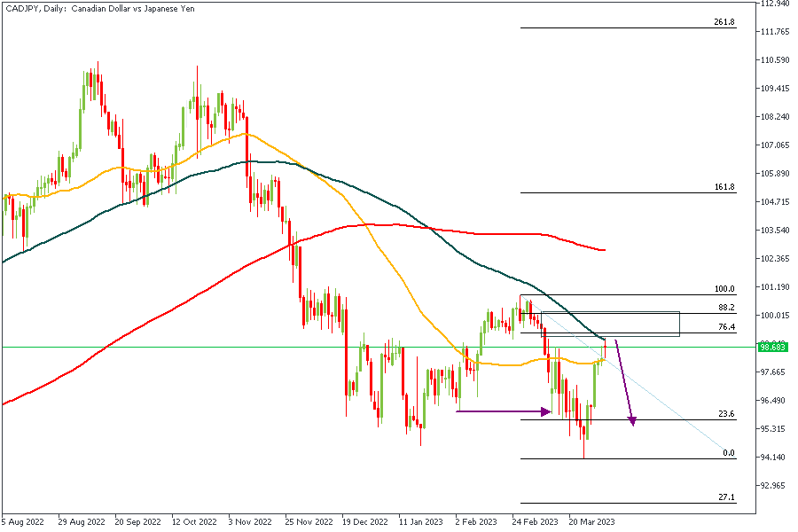Viewport: 798px width, 532px height.
Task: Click the 20 Mar 2023 date label
Action: click(x=592, y=521)
